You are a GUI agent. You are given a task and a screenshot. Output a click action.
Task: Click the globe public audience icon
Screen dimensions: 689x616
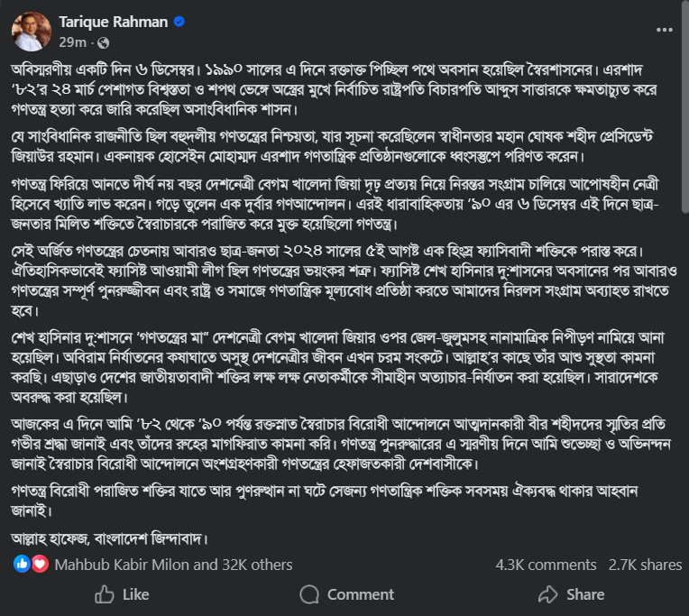tap(102, 42)
